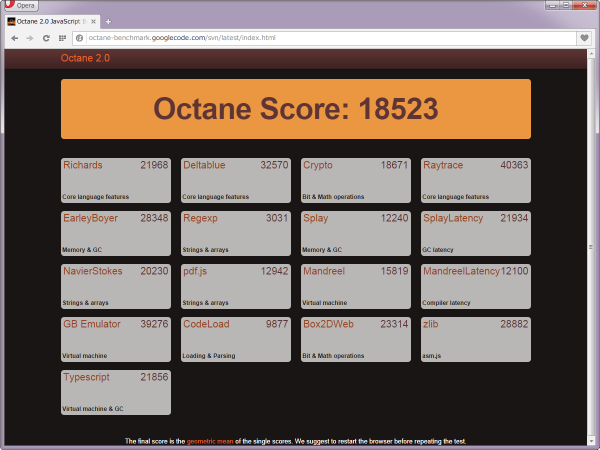The width and height of the screenshot is (600, 450).
Task: Click the scrollbar down arrow
Action: [x=591, y=441]
